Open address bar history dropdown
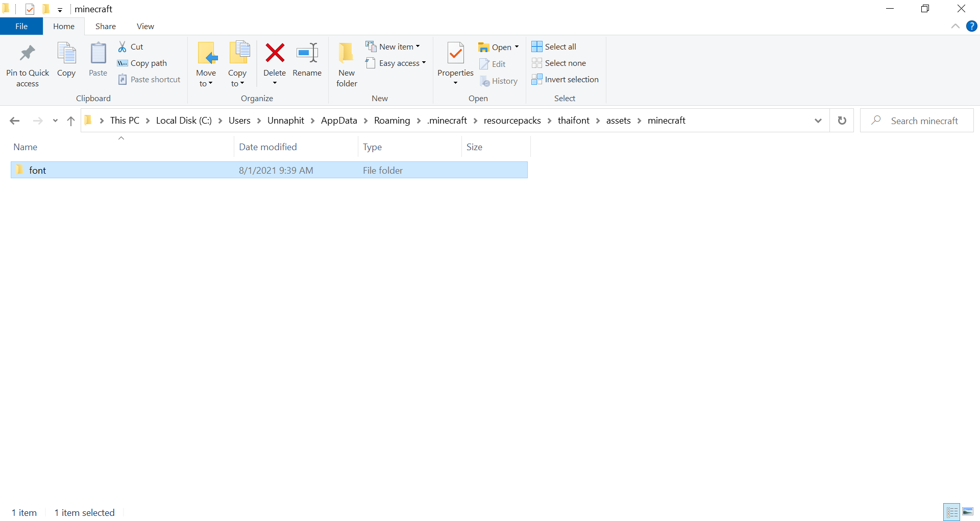Screen dimensions: 980x521 point(818,121)
